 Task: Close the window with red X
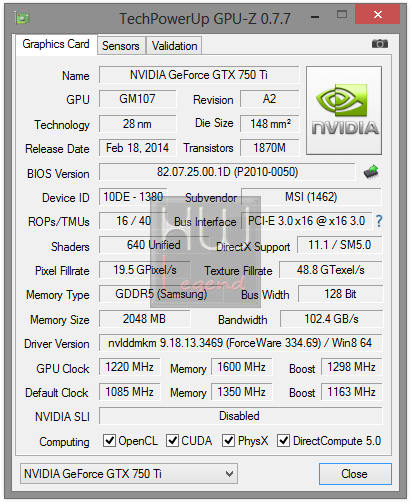[x=377, y=14]
